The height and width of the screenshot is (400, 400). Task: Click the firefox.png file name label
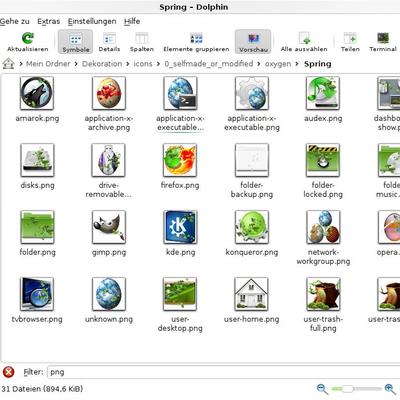tap(180, 185)
